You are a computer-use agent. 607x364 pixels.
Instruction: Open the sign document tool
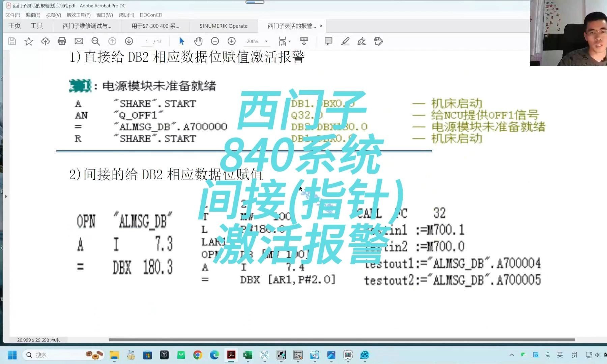coord(362,41)
